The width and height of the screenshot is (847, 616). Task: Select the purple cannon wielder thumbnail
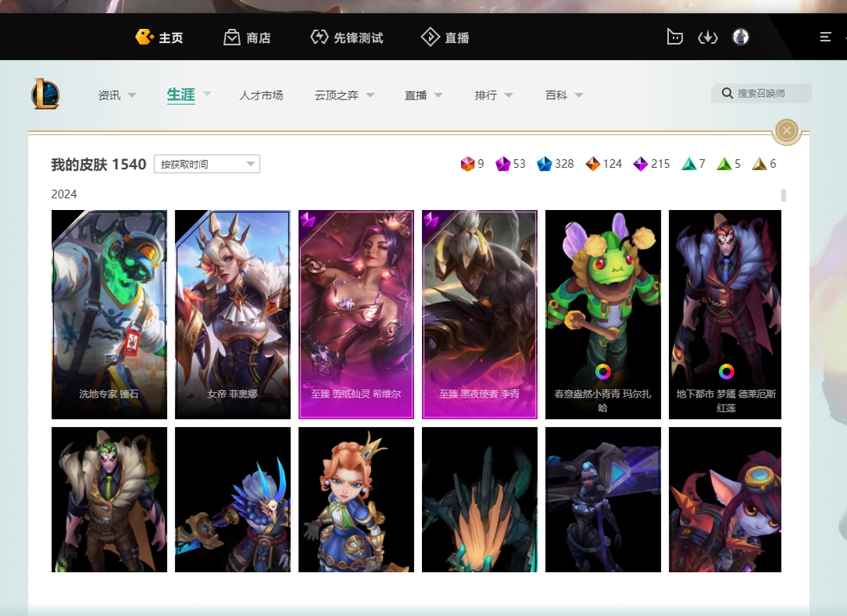click(603, 499)
